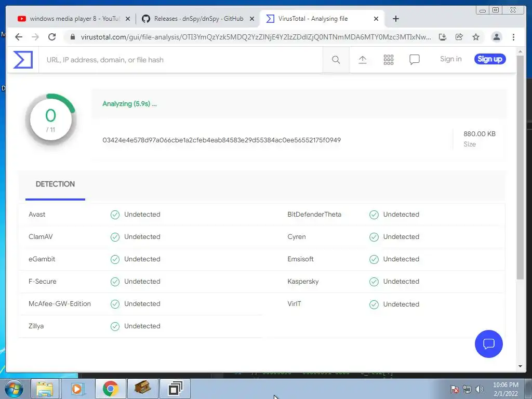Click the Zillya undetected check icon
This screenshot has width=532, height=399.
115,326
